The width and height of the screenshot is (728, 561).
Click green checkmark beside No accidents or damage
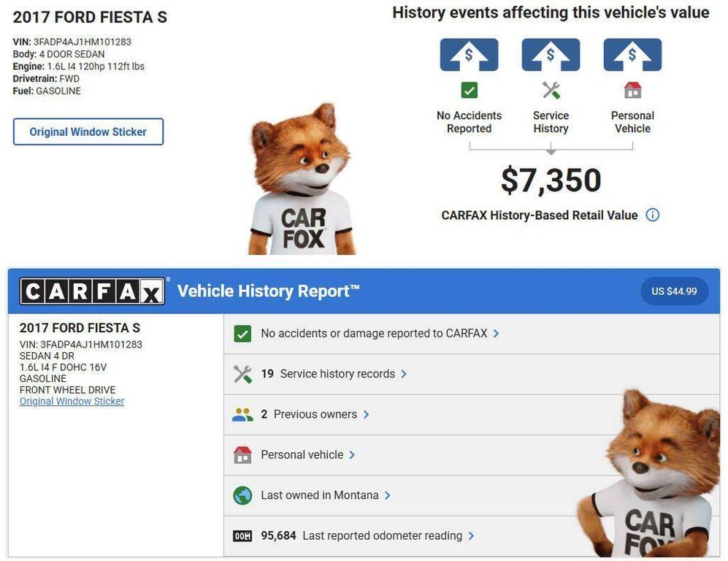[242, 334]
